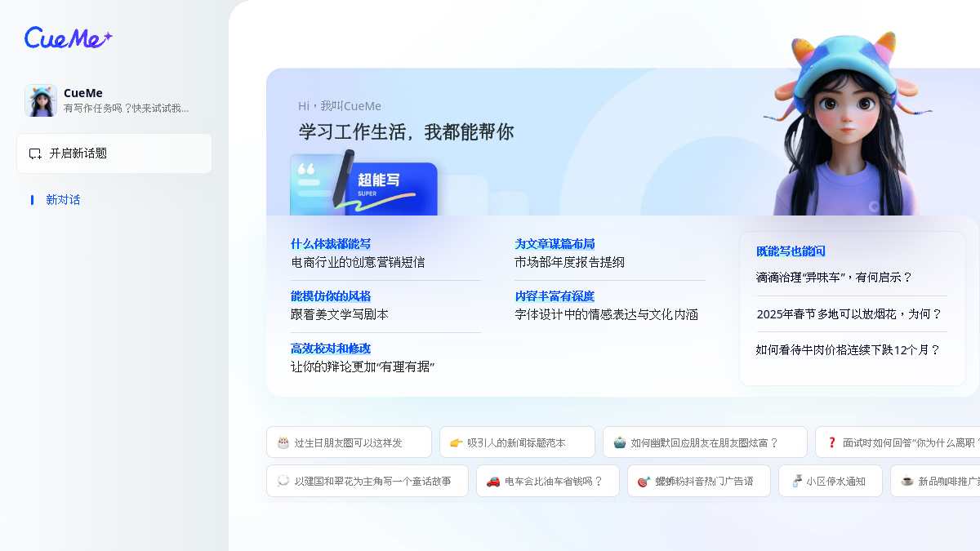Select 如何幽默回应朋友在朋友圈炫富 chip
Screen dimensions: 980x551
click(x=705, y=442)
